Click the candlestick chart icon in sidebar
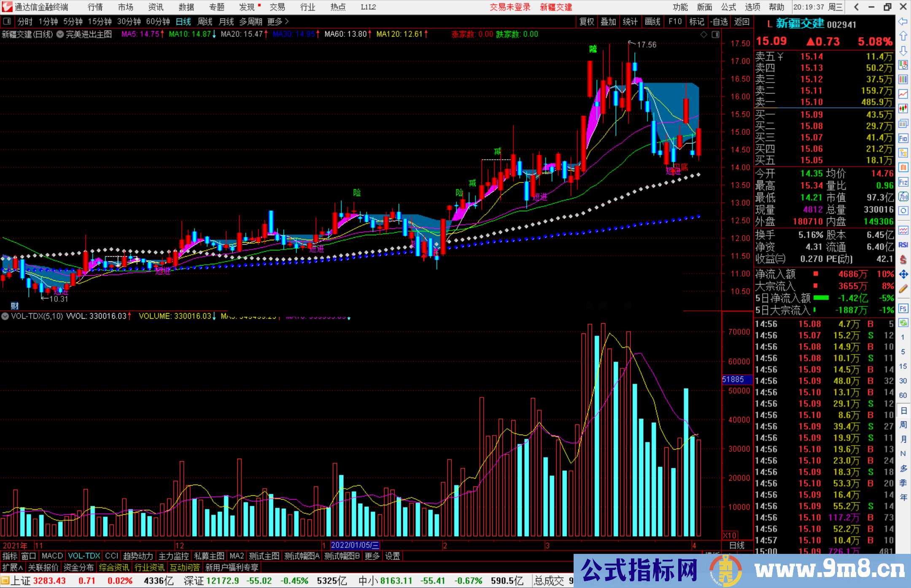This screenshot has height=588, width=911. [903, 109]
